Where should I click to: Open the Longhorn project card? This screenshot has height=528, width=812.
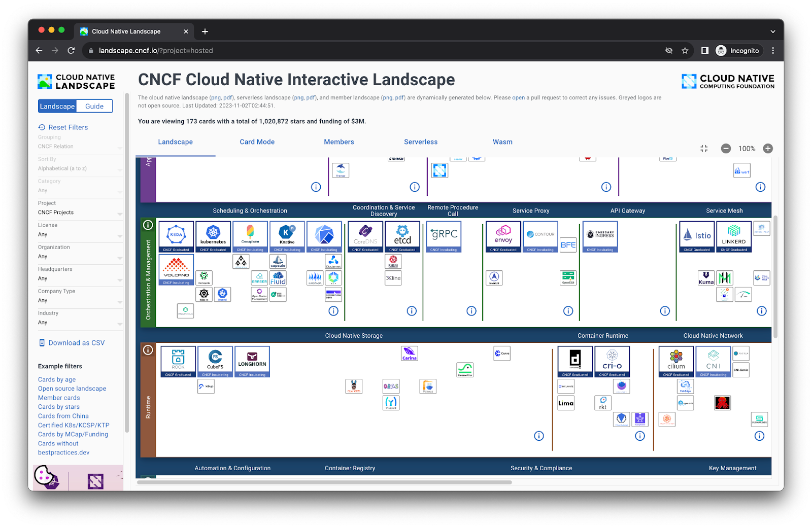(x=252, y=362)
